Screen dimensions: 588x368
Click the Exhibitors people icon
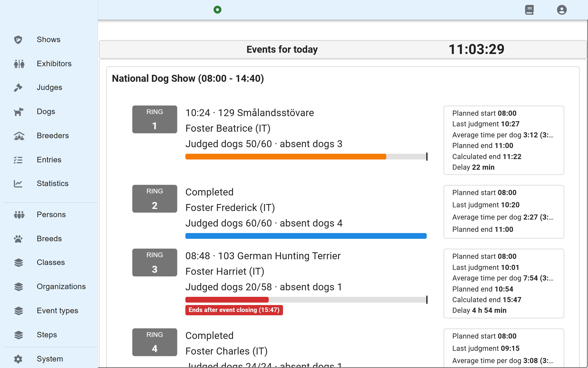point(19,64)
